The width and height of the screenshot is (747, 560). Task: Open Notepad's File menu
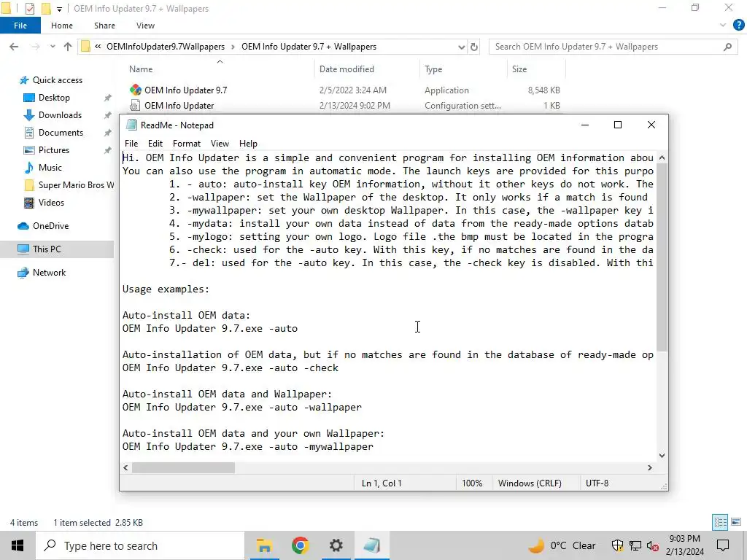[x=131, y=144]
